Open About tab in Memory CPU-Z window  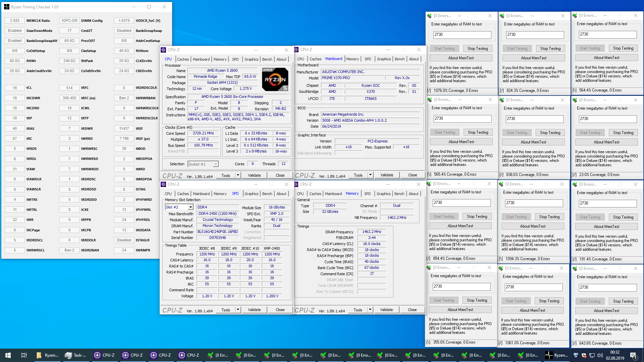pyautogui.click(x=414, y=194)
